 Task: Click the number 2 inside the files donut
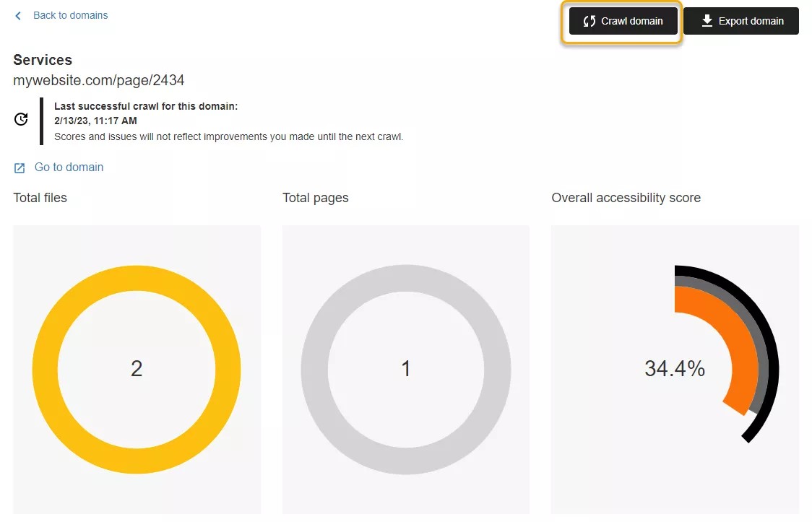point(137,369)
